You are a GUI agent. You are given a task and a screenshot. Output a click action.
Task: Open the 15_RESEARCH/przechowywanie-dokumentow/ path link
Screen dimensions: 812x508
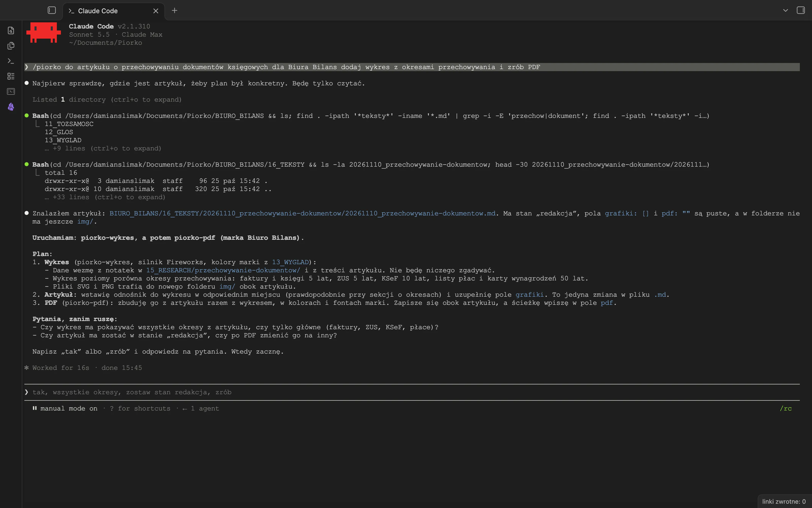(x=223, y=270)
